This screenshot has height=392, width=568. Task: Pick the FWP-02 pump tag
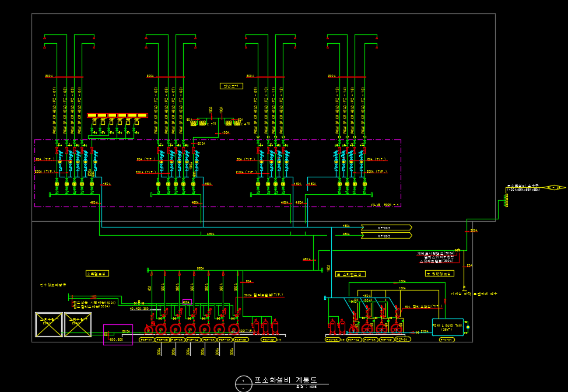coord(225,340)
